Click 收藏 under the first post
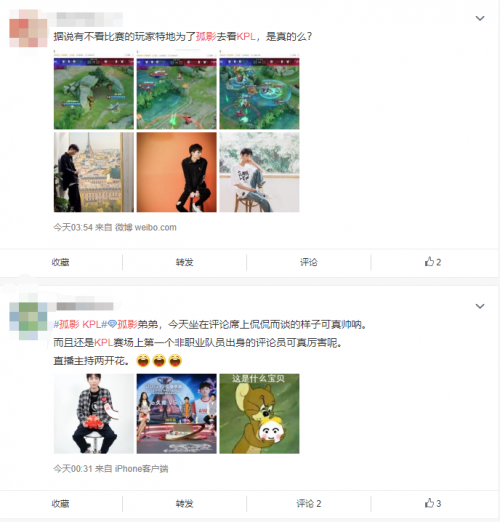Screen dimensions: 500x522 (60, 262)
